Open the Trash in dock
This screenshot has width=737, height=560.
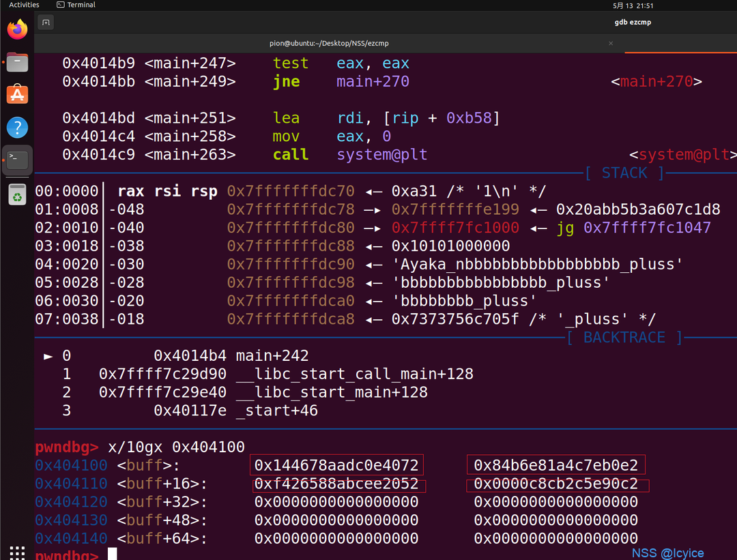pyautogui.click(x=17, y=194)
